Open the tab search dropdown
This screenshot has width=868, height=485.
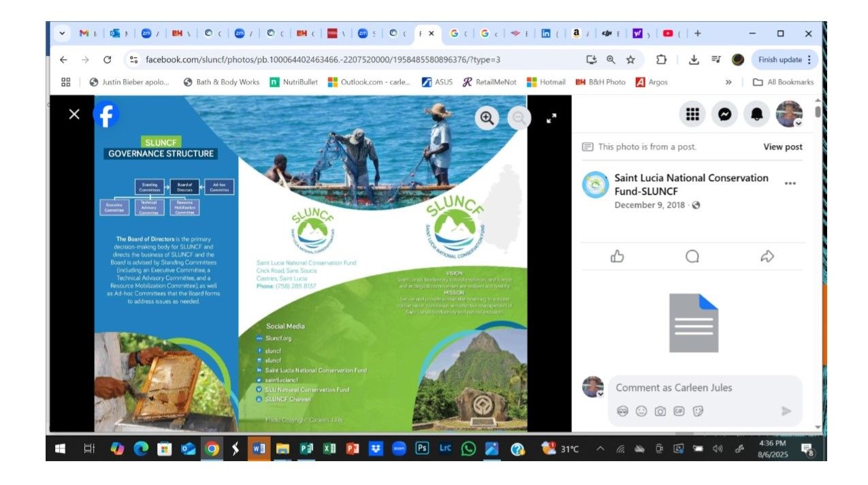pyautogui.click(x=62, y=33)
